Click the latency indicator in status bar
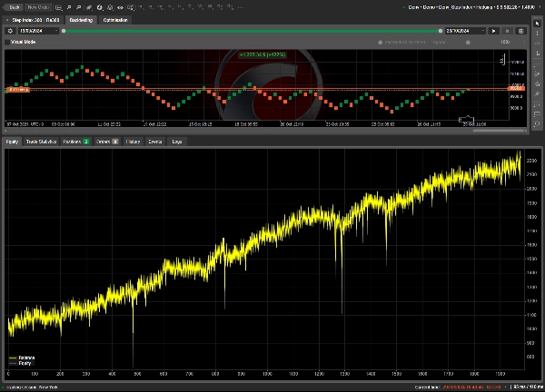This screenshot has width=545, height=392. pyautogui.click(x=528, y=387)
